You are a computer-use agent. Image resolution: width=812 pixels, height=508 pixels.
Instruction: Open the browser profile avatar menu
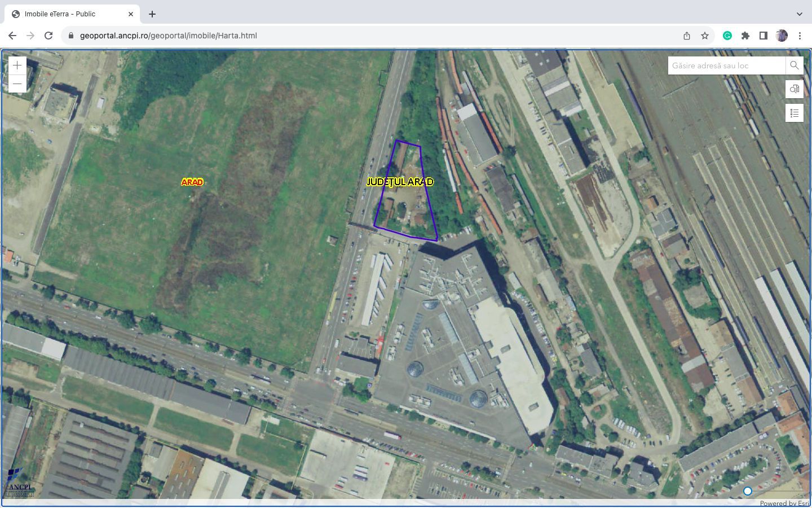pos(782,35)
